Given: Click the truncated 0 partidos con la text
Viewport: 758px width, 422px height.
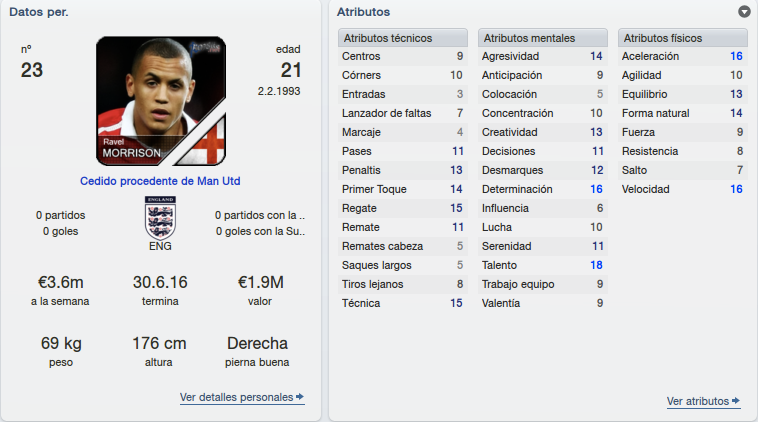Looking at the screenshot, I should point(260,215).
